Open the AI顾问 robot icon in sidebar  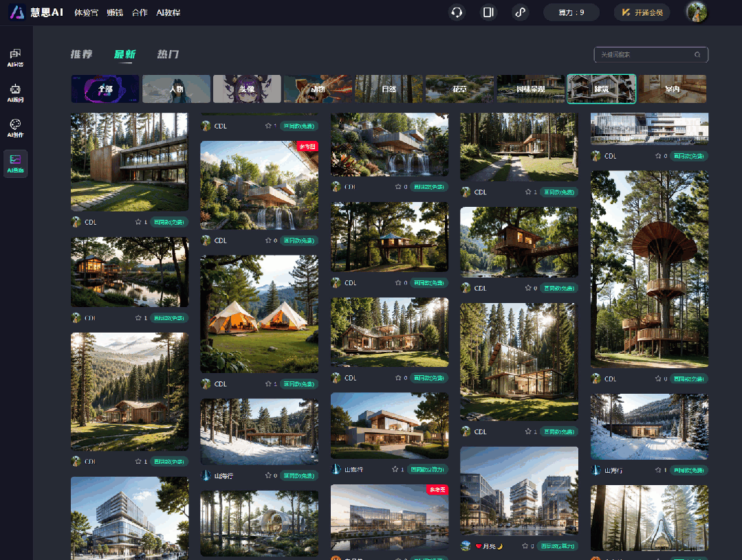tap(15, 93)
